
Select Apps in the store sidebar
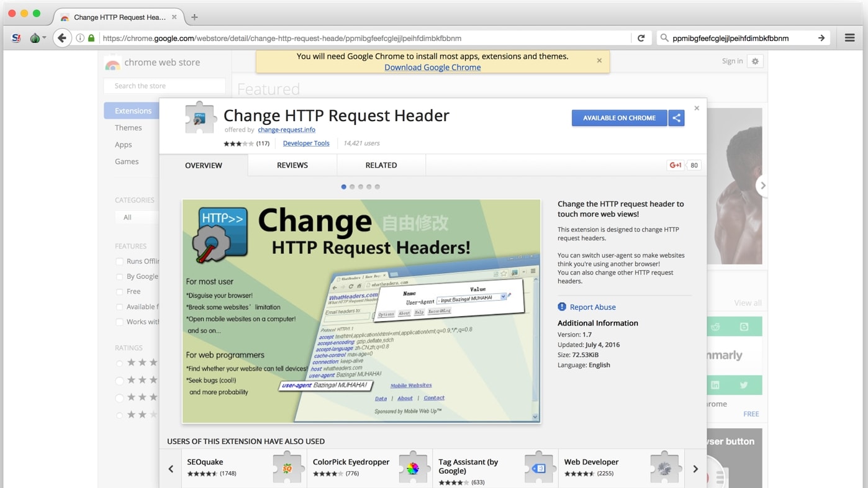pyautogui.click(x=124, y=145)
